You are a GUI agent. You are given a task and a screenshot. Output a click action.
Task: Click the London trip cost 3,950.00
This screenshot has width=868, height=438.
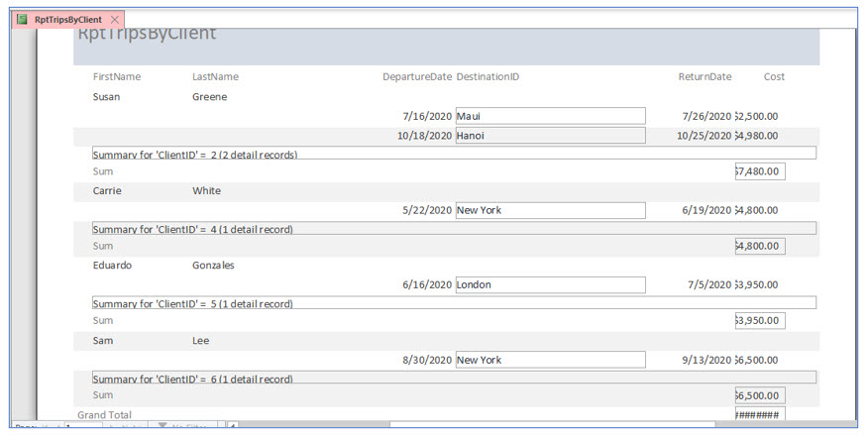pyautogui.click(x=757, y=284)
